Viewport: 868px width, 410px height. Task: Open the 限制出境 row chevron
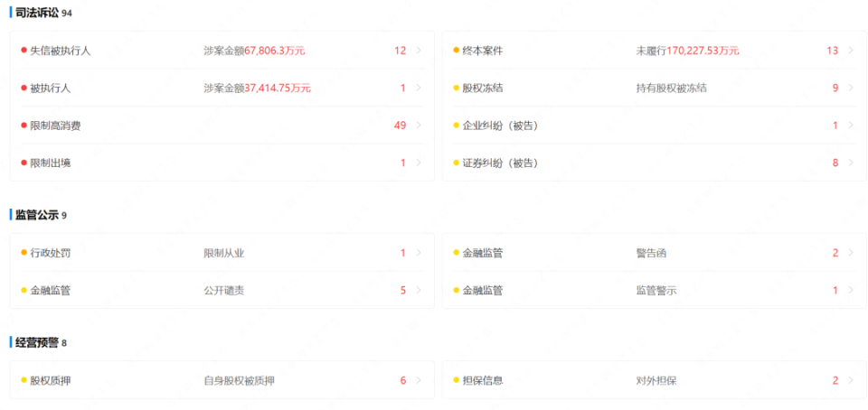tap(419, 163)
